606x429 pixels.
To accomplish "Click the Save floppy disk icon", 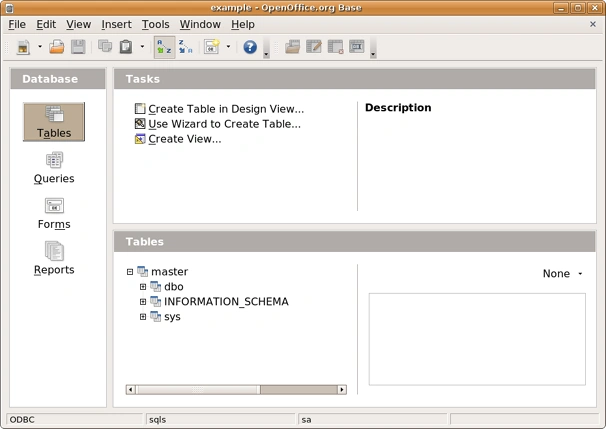I will 78,47.
